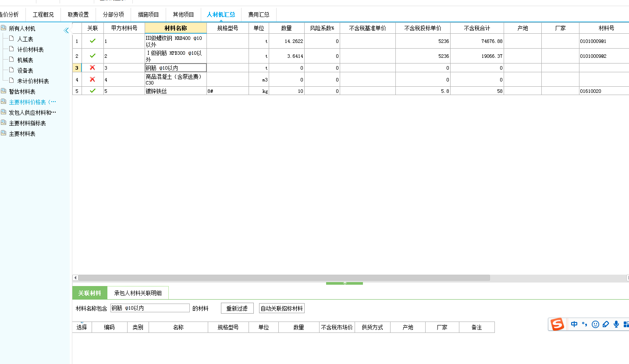
Task: Switch to 分部分项 tab
Action: click(x=113, y=14)
